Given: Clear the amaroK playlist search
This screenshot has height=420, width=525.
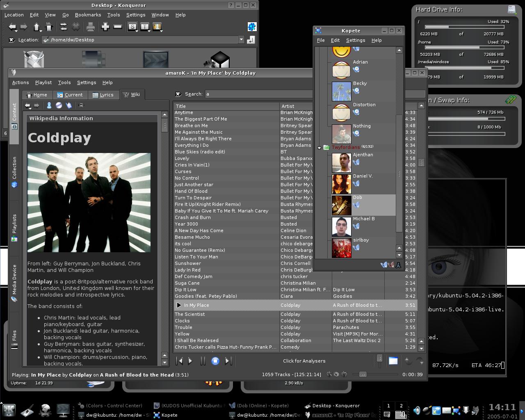Looking at the screenshot, I should (178, 94).
